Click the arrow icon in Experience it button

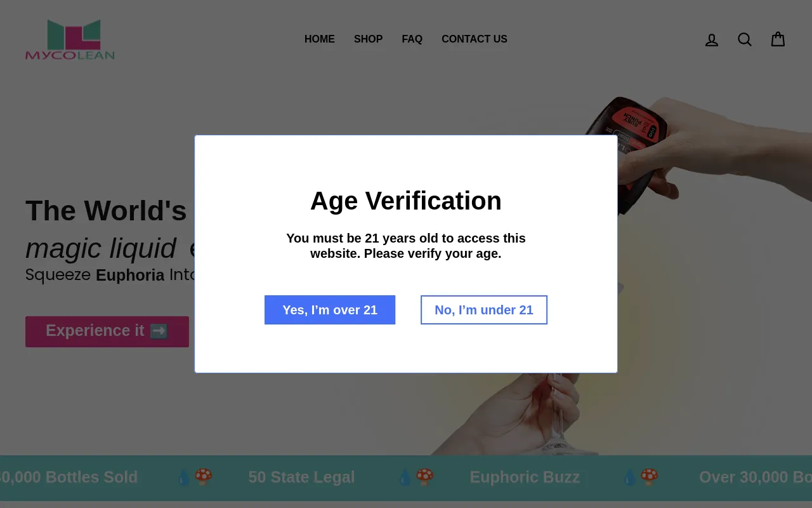point(159,331)
